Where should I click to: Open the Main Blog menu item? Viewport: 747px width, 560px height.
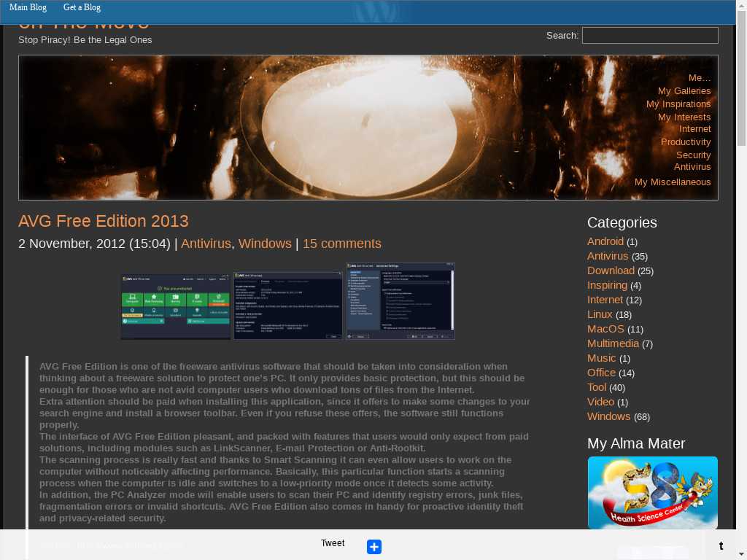coord(28,7)
